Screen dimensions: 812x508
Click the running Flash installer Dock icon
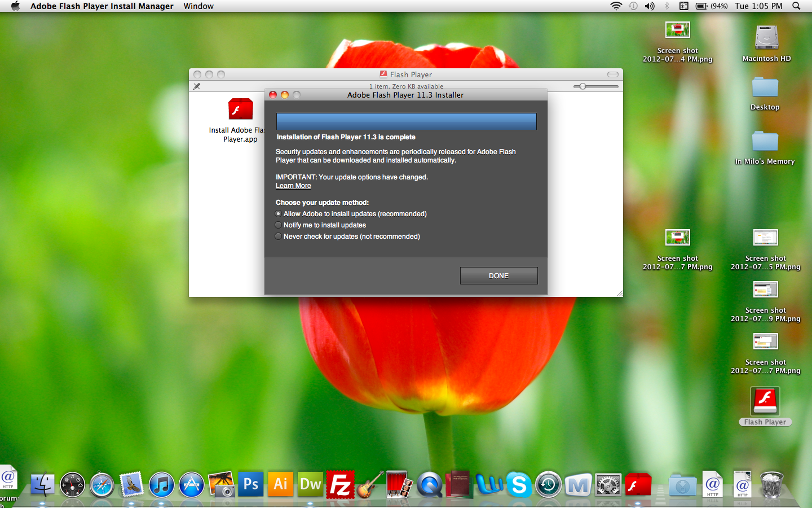[638, 484]
